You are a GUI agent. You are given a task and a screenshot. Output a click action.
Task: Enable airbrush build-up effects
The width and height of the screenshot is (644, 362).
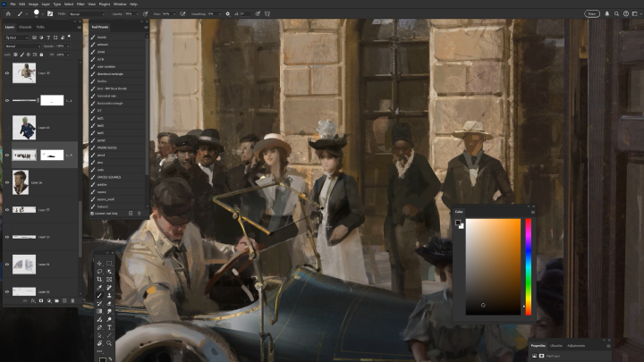182,13
